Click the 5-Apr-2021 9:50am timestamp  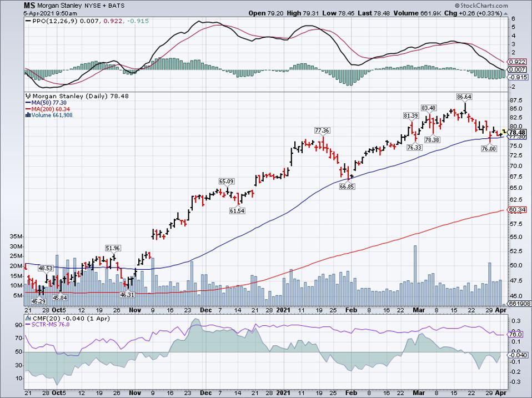[x=51, y=13]
